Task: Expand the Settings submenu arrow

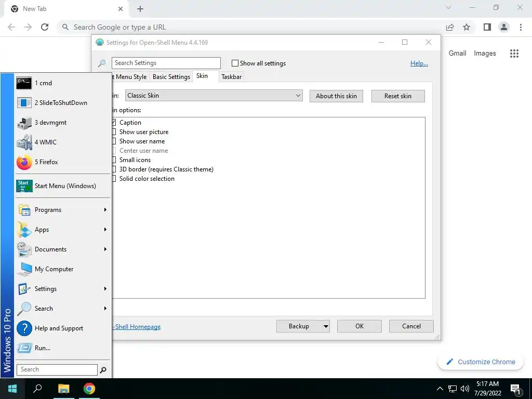Action: [105, 289]
